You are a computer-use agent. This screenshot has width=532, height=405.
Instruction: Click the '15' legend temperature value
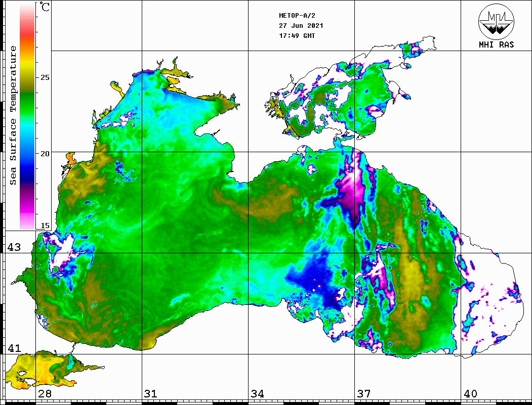click(x=45, y=226)
